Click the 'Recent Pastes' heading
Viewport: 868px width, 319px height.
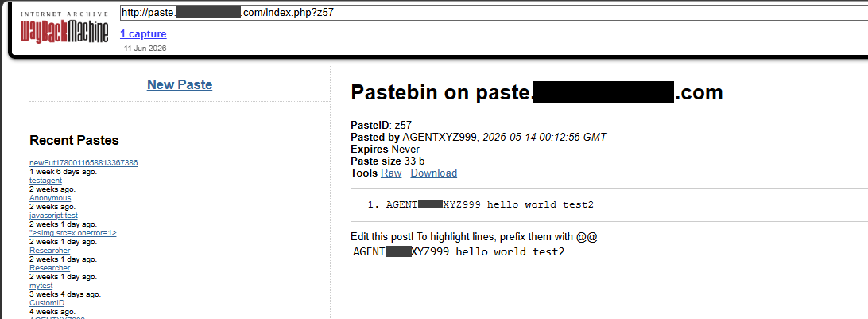[74, 141]
